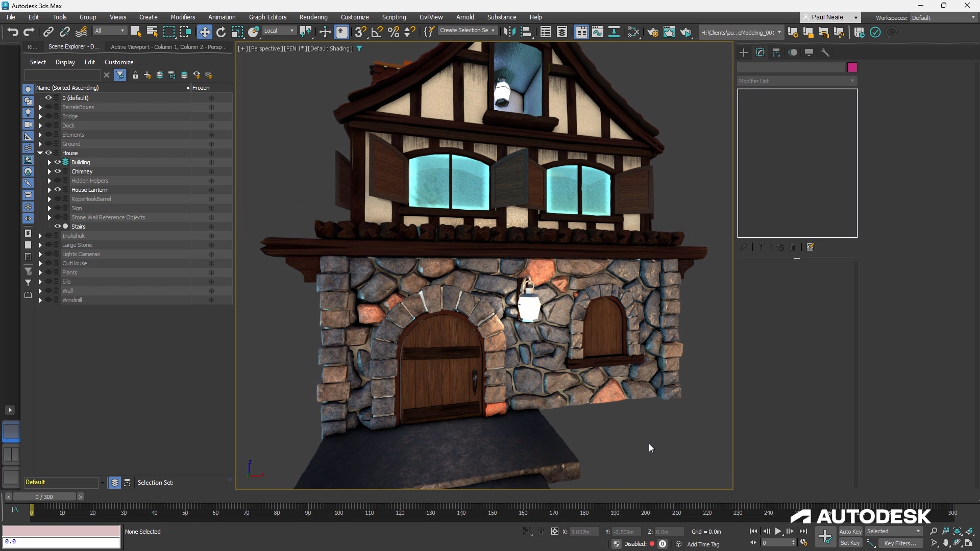Image resolution: width=980 pixels, height=551 pixels.
Task: Click the Undo icon
Action: tap(13, 32)
